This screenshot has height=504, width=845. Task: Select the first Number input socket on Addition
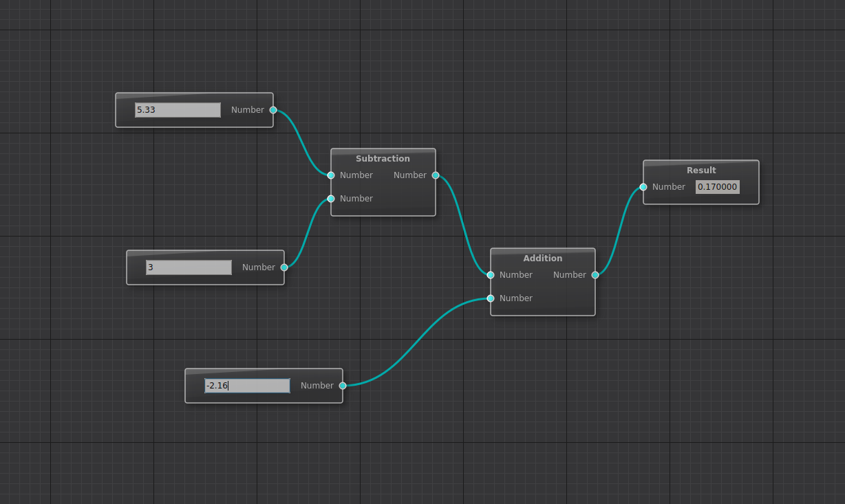point(491,275)
